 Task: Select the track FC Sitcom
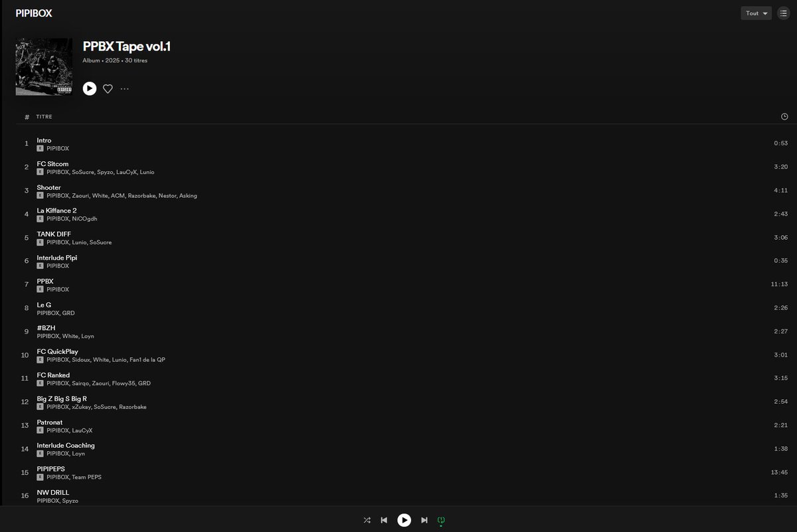point(52,164)
